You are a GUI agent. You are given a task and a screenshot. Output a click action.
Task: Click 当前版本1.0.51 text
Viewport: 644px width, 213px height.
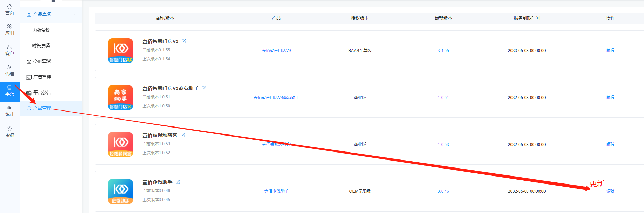click(156, 97)
